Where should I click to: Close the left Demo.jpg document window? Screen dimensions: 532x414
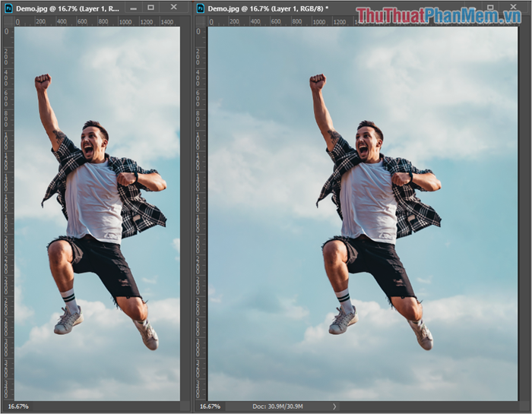click(x=174, y=7)
